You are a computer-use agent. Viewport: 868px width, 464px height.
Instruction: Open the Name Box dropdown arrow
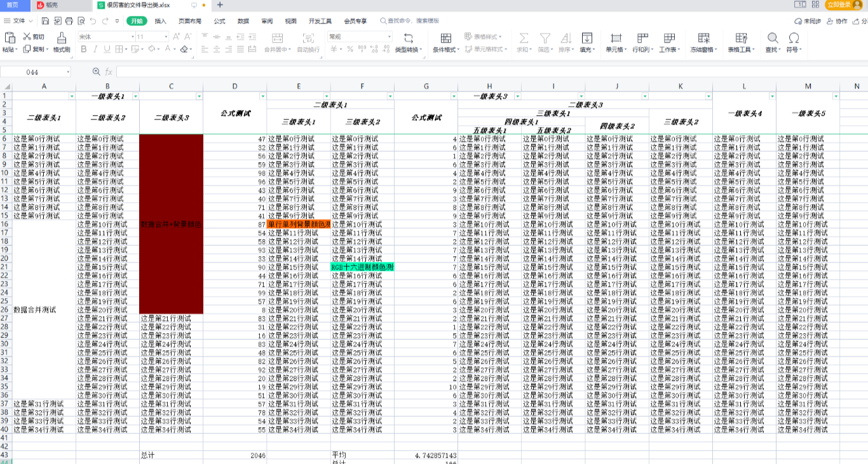tap(68, 72)
